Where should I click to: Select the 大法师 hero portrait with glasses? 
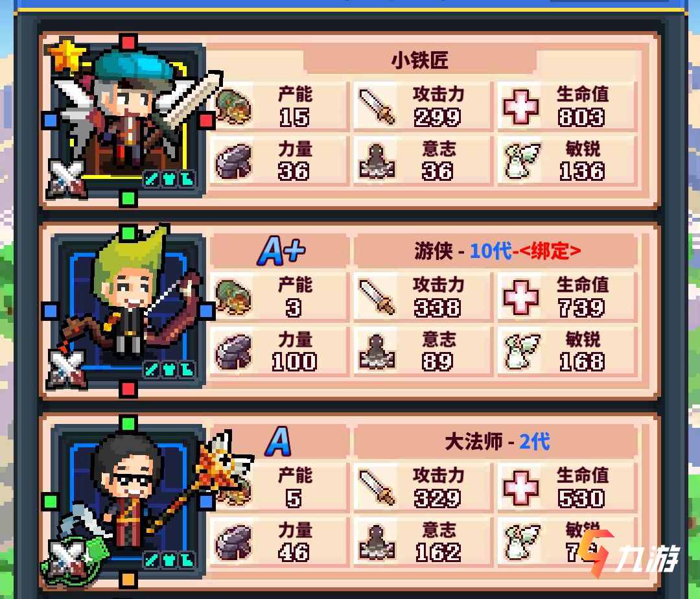pos(128,501)
